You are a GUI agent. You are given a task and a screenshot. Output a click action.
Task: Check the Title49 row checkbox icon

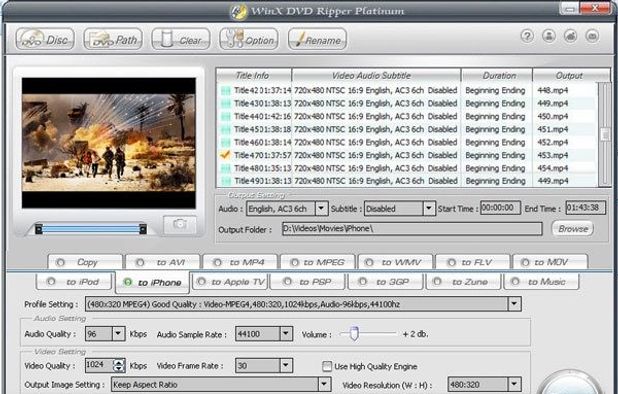(226, 181)
